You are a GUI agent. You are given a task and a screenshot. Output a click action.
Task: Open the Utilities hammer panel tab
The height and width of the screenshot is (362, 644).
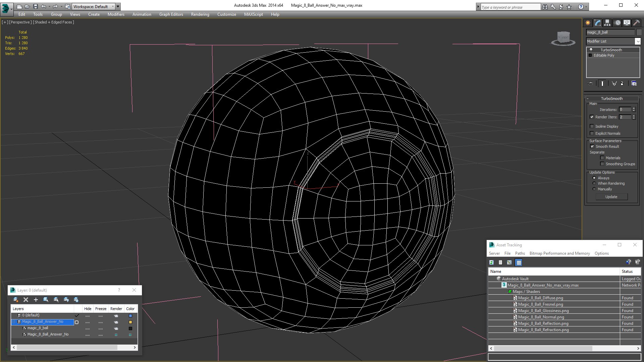tap(636, 23)
